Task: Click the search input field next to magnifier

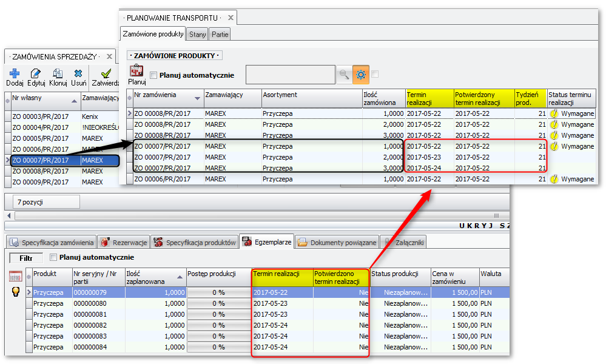Action: pos(290,75)
